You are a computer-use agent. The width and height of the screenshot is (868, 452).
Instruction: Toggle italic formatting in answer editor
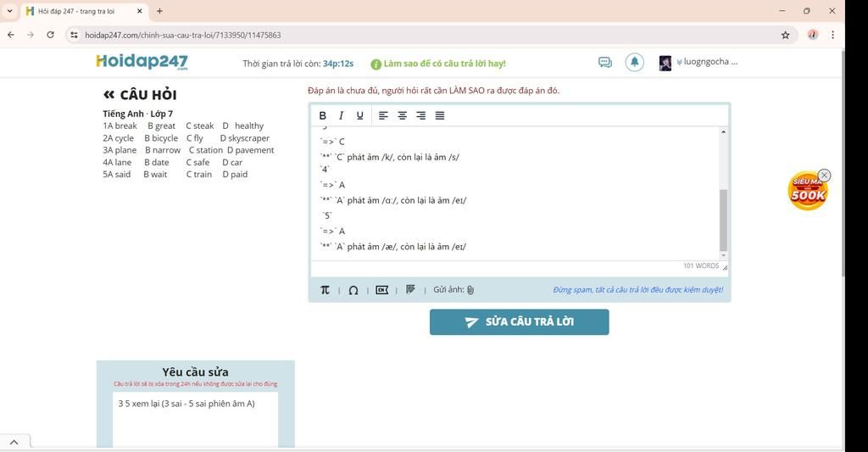point(341,115)
